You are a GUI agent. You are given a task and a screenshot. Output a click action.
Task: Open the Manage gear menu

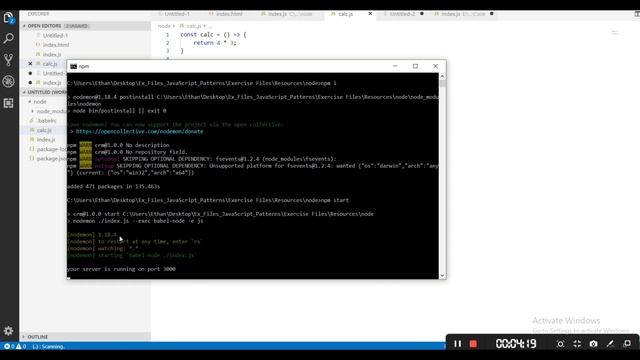[9, 331]
